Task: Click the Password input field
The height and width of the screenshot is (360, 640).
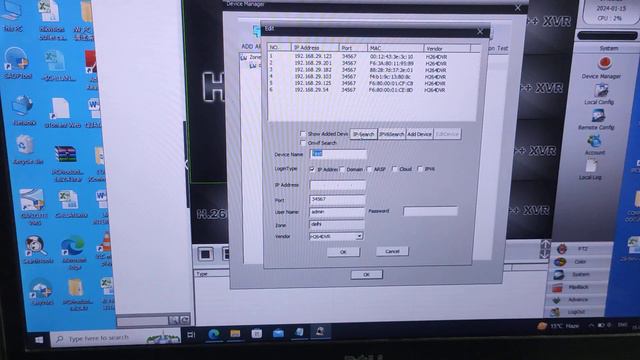Action: 431,211
